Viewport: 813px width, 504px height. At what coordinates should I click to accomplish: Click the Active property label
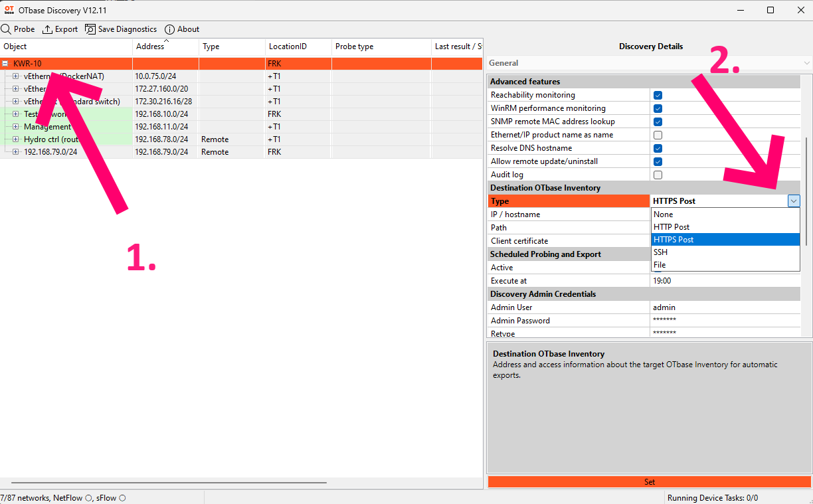[x=501, y=268]
